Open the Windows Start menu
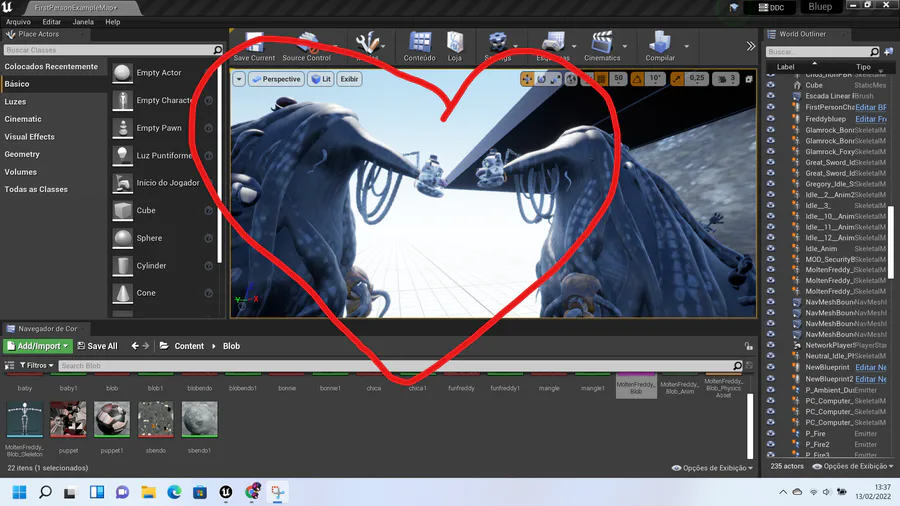900x506 pixels. point(20,492)
